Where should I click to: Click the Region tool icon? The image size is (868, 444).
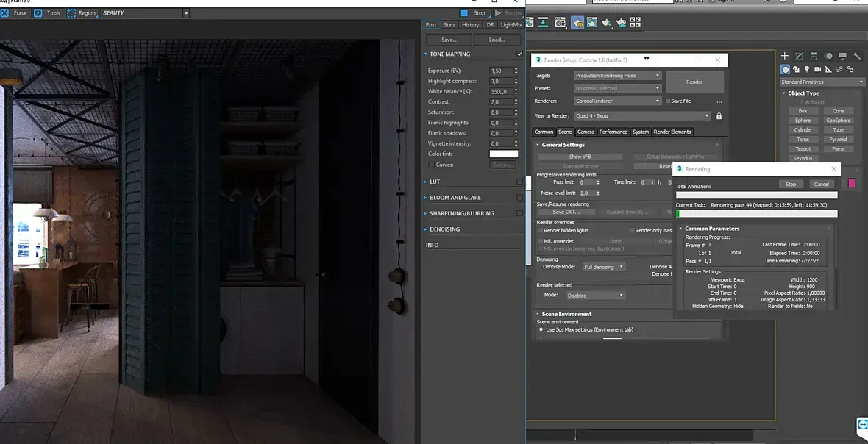[x=71, y=13]
